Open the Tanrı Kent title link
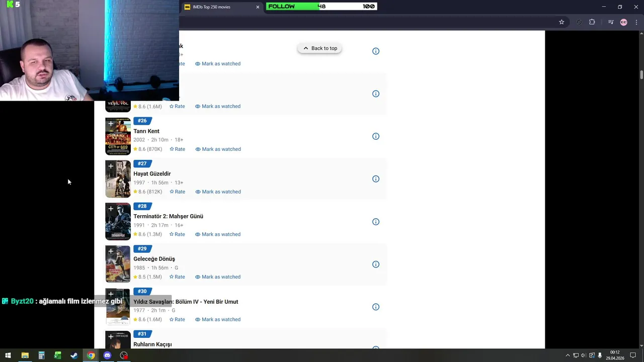 pyautogui.click(x=146, y=131)
